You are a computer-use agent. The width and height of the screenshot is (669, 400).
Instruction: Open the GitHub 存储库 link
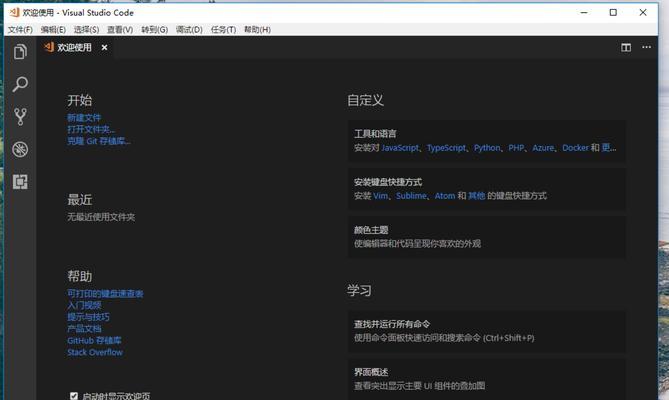tap(94, 340)
